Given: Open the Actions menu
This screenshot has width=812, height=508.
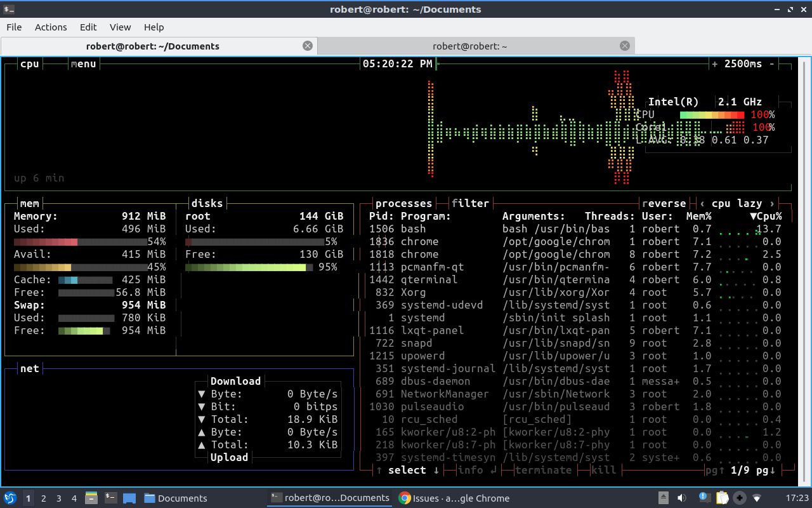Looking at the screenshot, I should (50, 27).
